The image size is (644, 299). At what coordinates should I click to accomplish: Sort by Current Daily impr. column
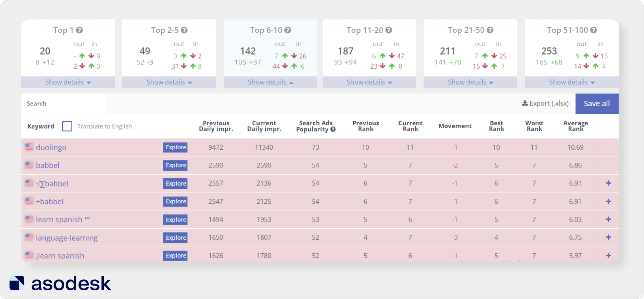pyautogui.click(x=264, y=126)
